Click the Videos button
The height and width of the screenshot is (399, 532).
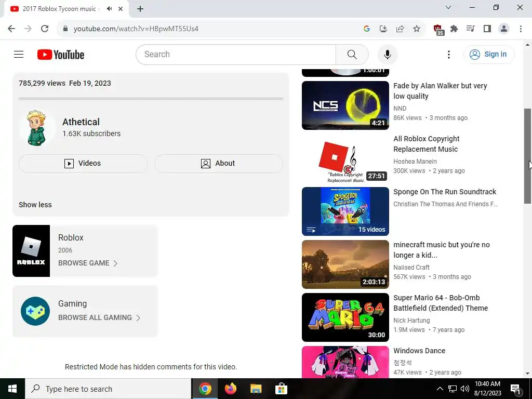83,163
